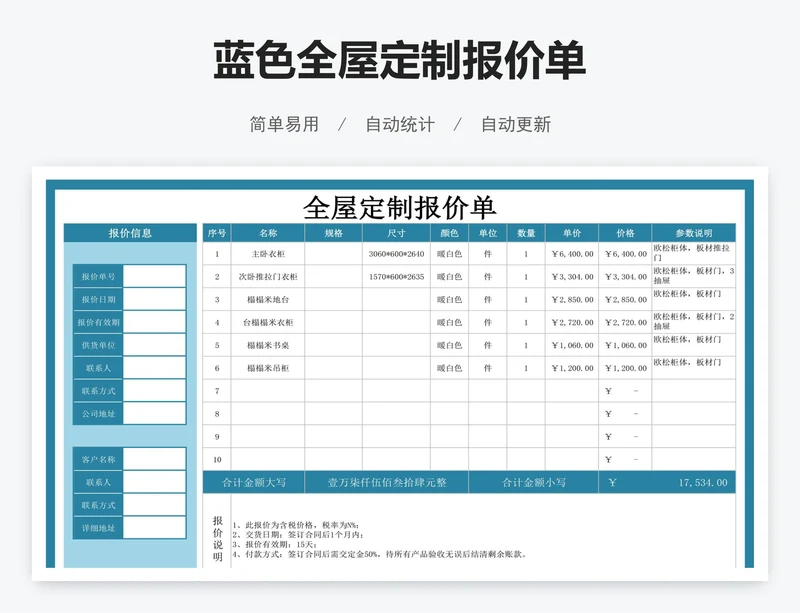Click the 报价单号 input cell
The height and width of the screenshot is (613, 800).
pos(154,277)
